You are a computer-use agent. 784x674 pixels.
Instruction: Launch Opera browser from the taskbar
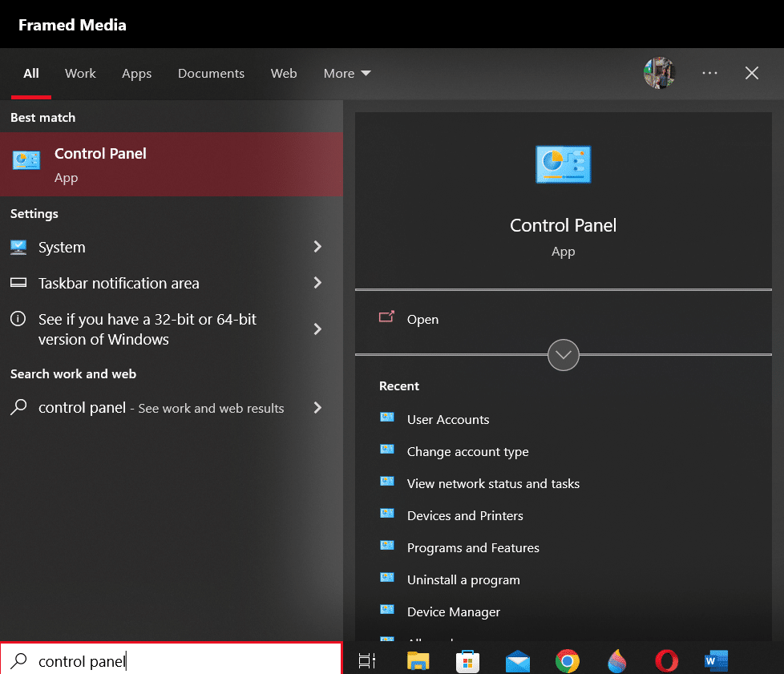coord(666,661)
